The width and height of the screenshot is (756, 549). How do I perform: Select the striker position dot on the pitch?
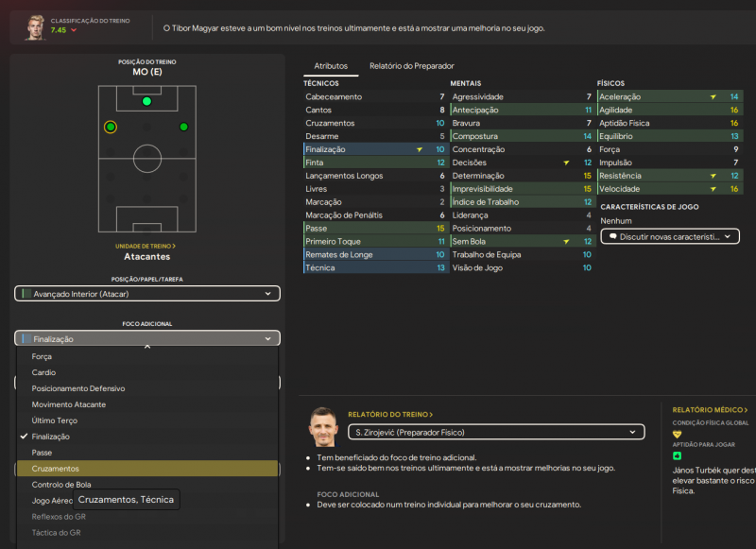(146, 101)
